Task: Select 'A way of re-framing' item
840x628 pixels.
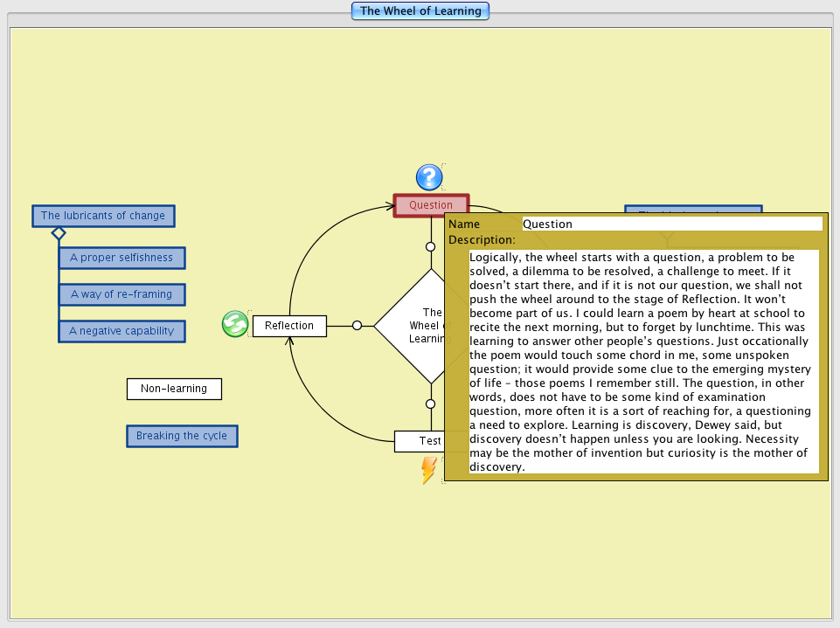Action: [121, 294]
